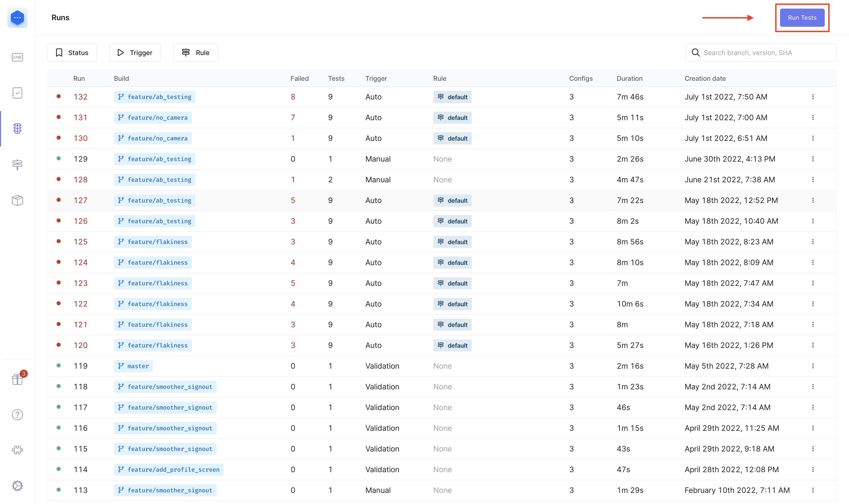Open run 132 link
Viewport: 849px width, 504px height.
(81, 97)
